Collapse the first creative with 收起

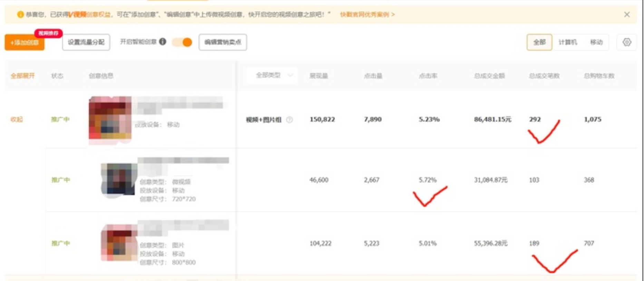coord(16,119)
